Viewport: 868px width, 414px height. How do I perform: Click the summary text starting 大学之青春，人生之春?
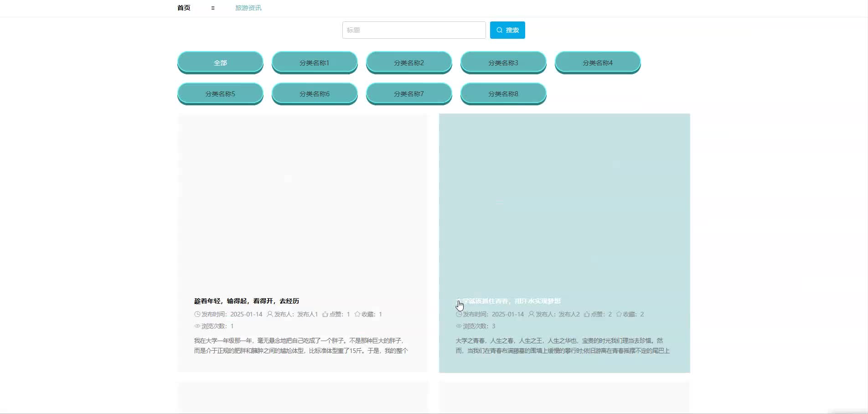[563, 346]
